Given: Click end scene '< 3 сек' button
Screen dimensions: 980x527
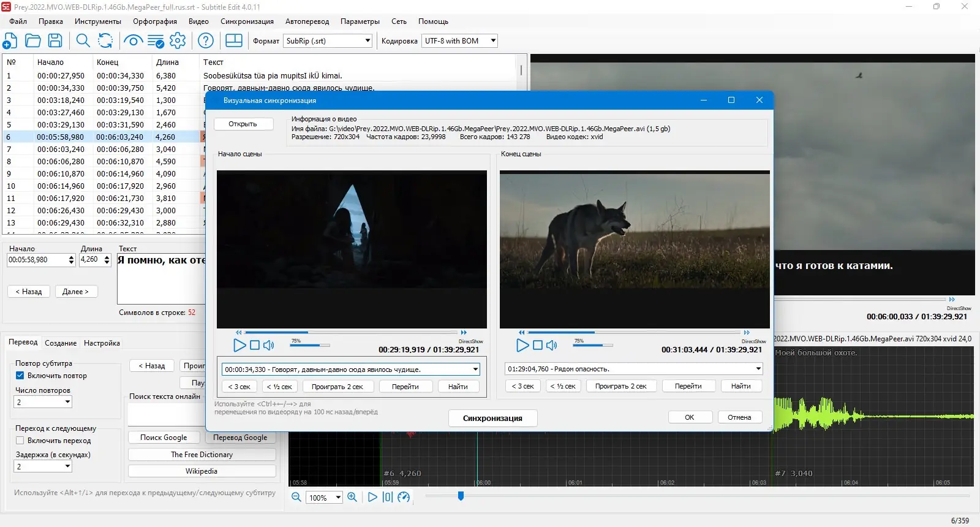Looking at the screenshot, I should (x=522, y=386).
